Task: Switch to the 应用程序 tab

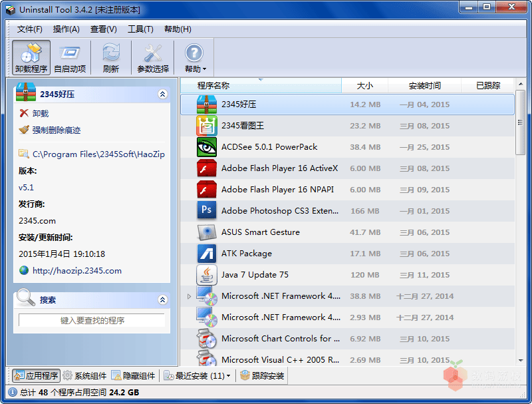Action: 37,375
